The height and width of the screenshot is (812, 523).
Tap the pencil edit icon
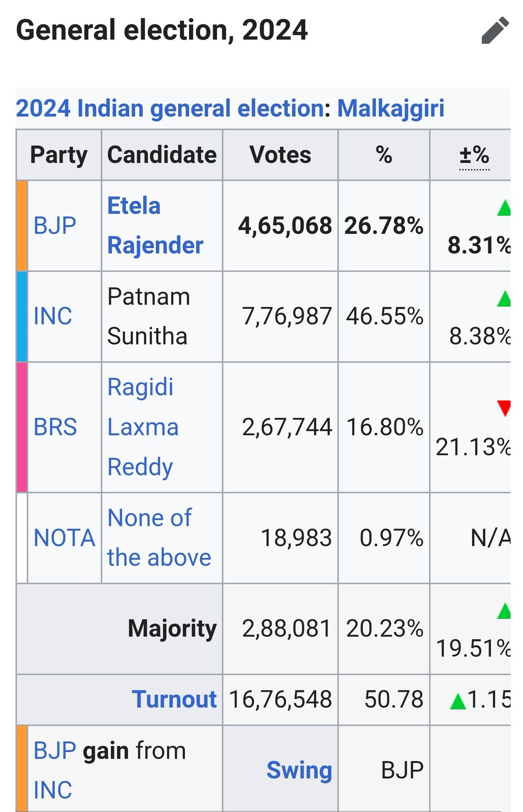pyautogui.click(x=495, y=30)
